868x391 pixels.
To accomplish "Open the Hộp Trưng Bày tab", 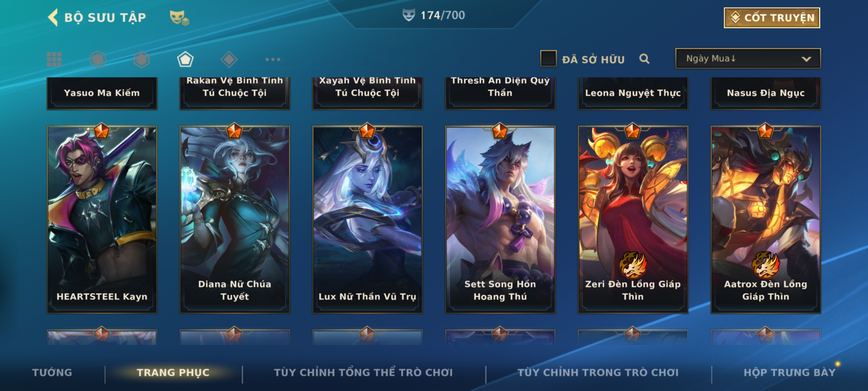I will tap(790, 373).
